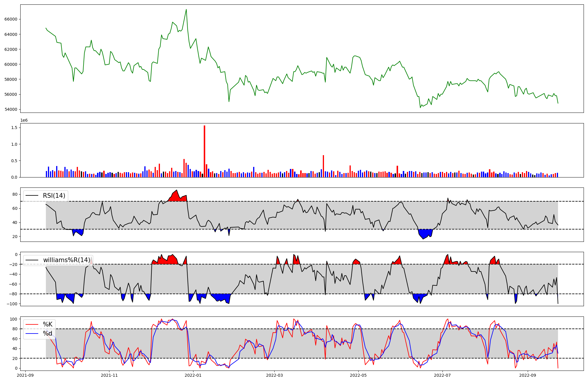Click the highest peak of the green price line
Image resolution: width=588 pixels, height=382 pixels.
point(186,9)
